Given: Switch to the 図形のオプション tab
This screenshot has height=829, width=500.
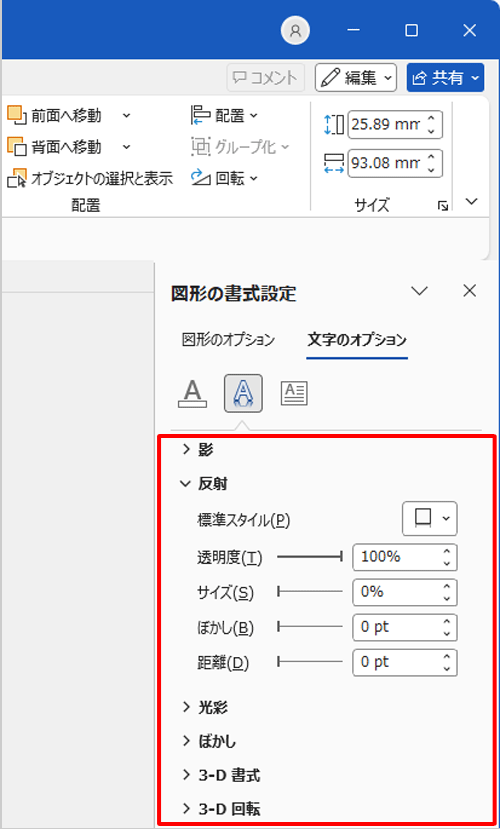Looking at the screenshot, I should click(x=228, y=339).
